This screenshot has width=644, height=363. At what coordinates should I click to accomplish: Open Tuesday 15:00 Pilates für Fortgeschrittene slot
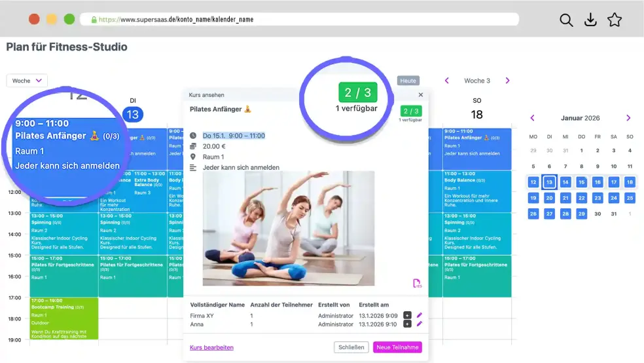point(133,277)
